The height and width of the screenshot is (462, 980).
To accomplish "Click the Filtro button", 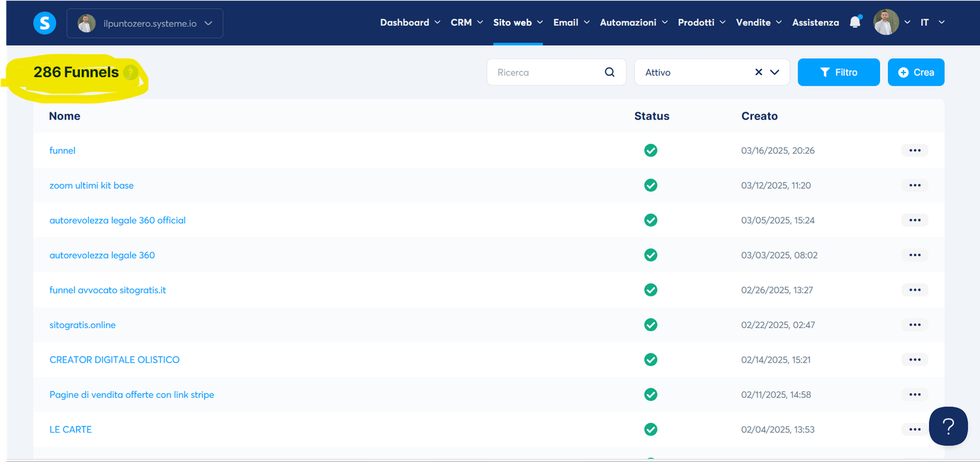I will pos(839,73).
